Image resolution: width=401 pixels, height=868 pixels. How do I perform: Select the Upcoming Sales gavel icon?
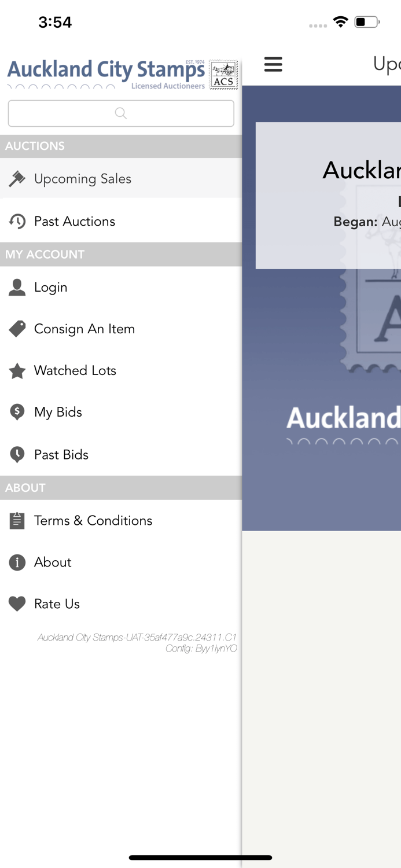pyautogui.click(x=17, y=178)
